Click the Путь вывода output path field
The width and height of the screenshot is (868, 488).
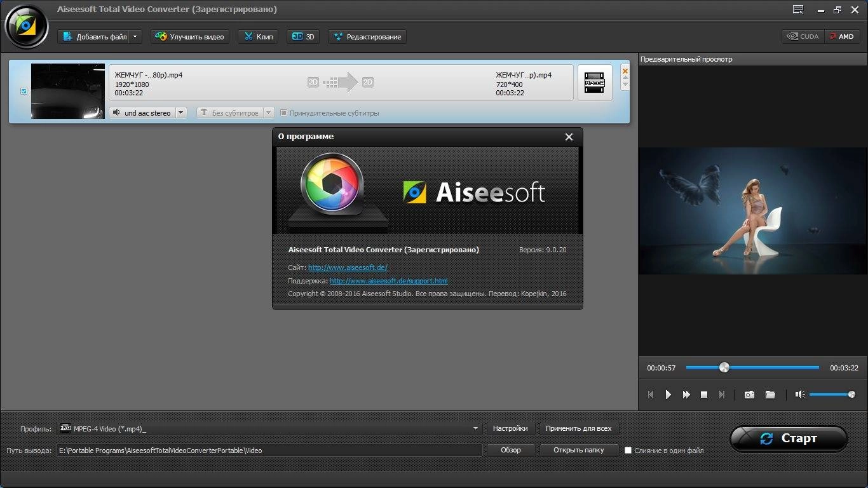click(269, 450)
